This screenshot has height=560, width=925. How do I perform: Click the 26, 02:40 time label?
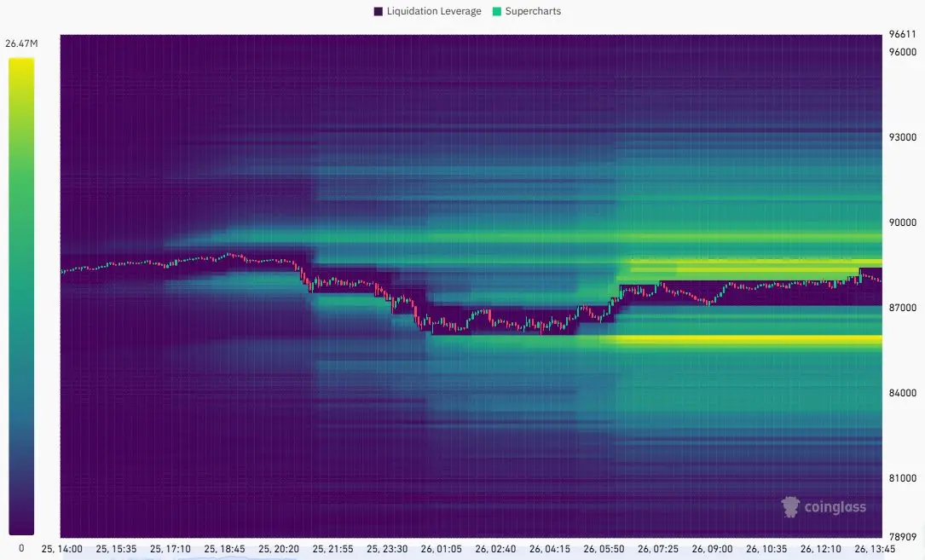click(x=495, y=549)
